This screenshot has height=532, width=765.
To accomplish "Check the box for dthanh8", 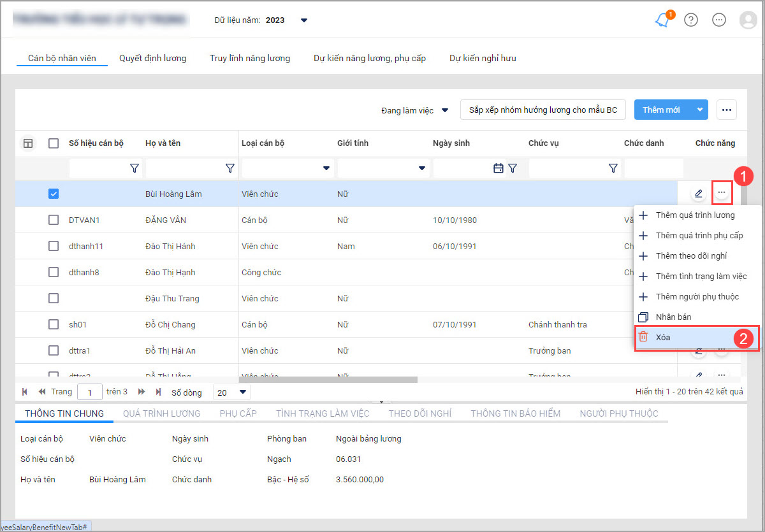I will pyautogui.click(x=54, y=272).
